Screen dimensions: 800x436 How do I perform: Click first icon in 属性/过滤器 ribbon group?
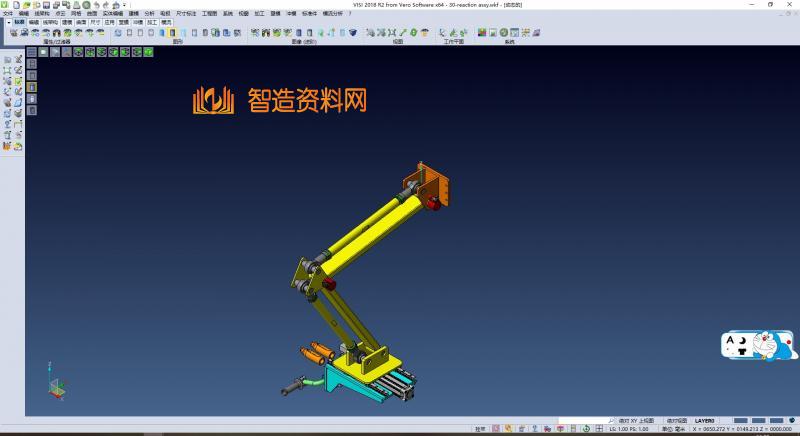(14, 33)
